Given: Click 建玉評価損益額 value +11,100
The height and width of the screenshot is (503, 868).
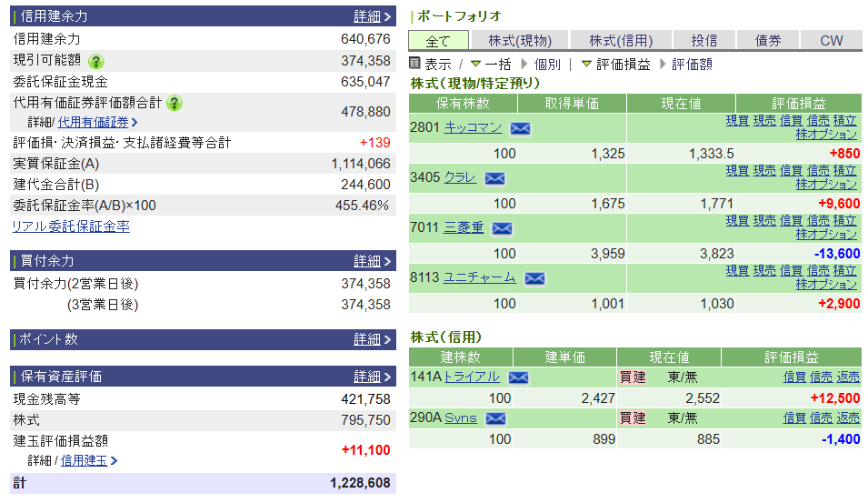Looking at the screenshot, I should pyautogui.click(x=365, y=450).
